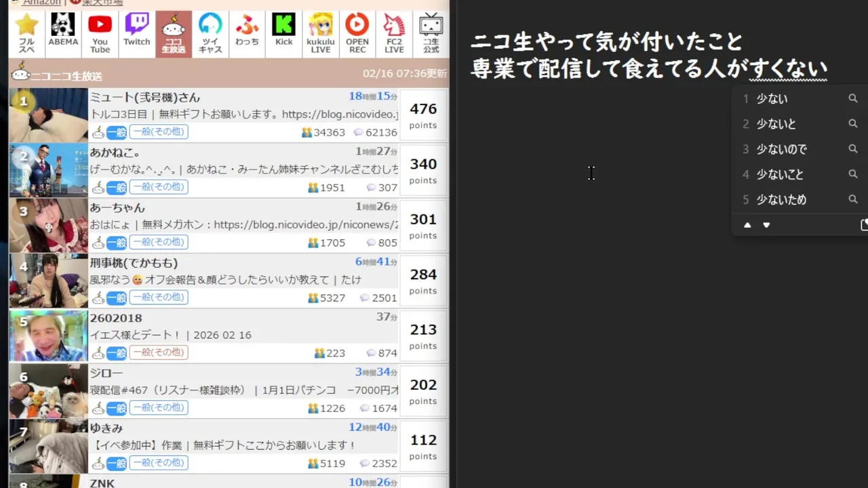Click 一般(その他) tag on ミュート row

[x=159, y=132]
